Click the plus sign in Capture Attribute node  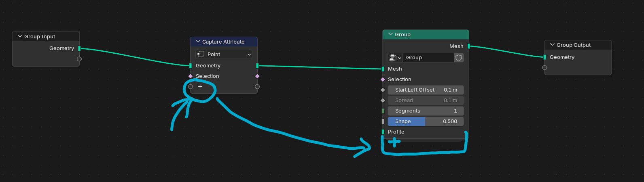coord(200,86)
